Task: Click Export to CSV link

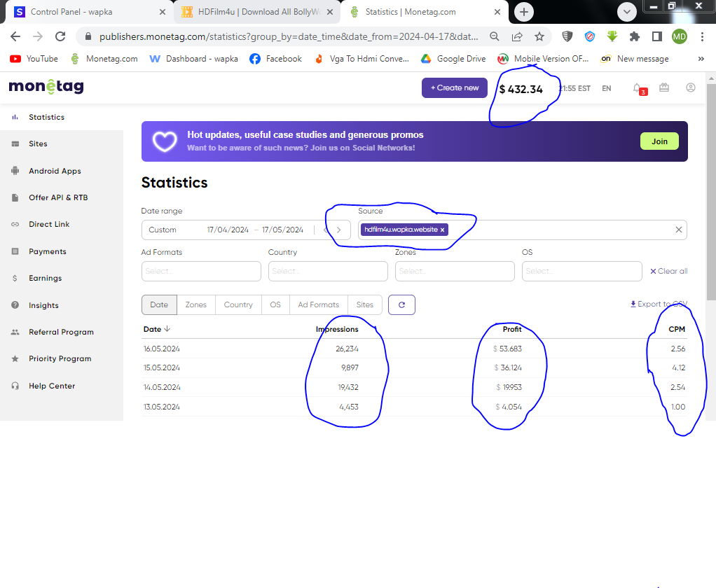Action: click(659, 304)
